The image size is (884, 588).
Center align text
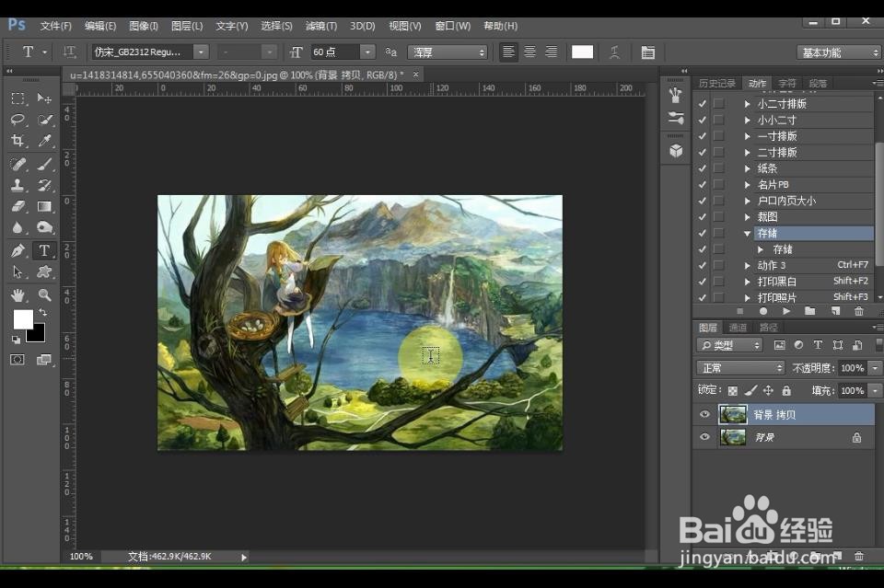tap(530, 52)
